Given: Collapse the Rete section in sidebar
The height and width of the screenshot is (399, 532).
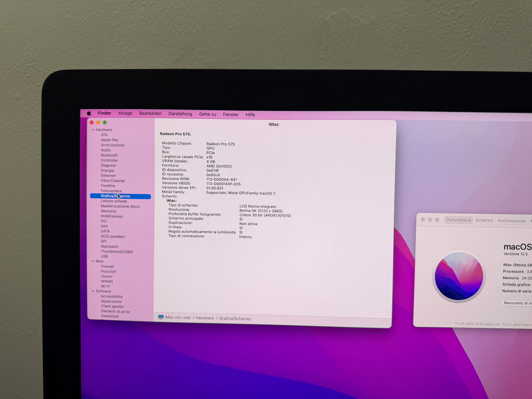Looking at the screenshot, I should click(x=93, y=261).
